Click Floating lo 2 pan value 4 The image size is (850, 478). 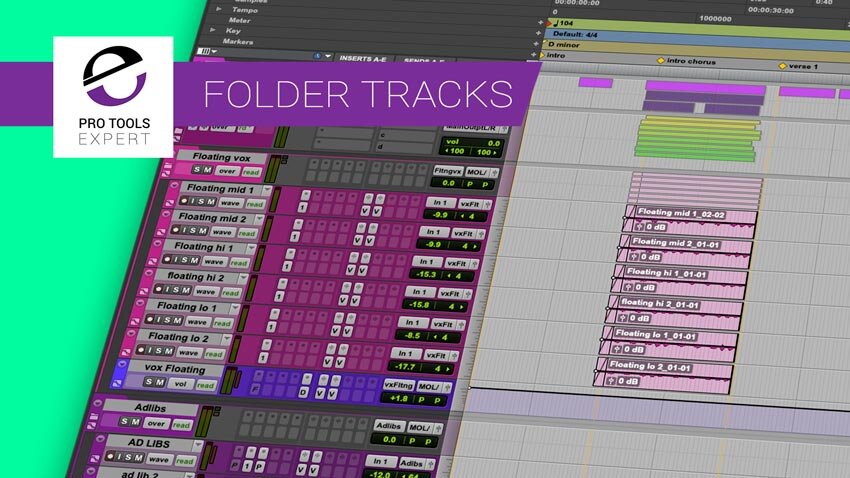click(437, 369)
